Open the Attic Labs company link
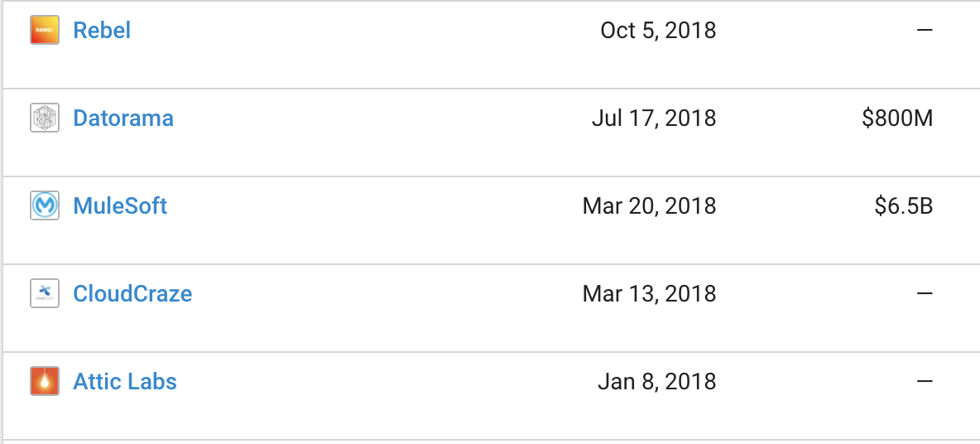Viewport: 980px width, 444px height. pyautogui.click(x=125, y=381)
